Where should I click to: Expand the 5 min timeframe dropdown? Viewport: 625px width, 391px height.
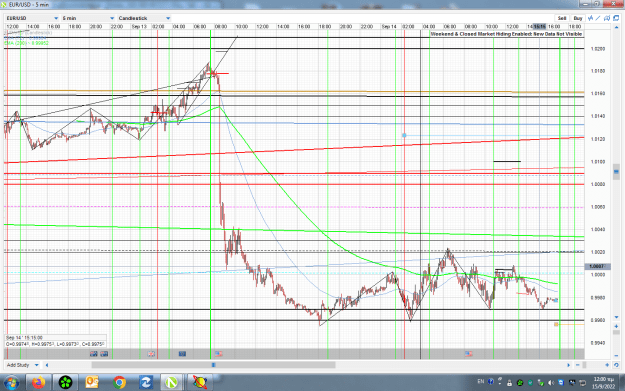point(88,18)
